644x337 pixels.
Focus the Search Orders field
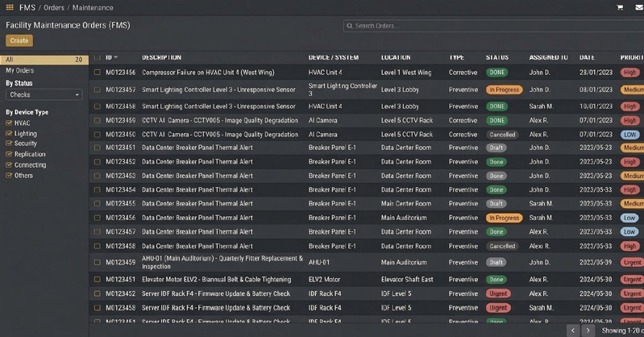495,26
